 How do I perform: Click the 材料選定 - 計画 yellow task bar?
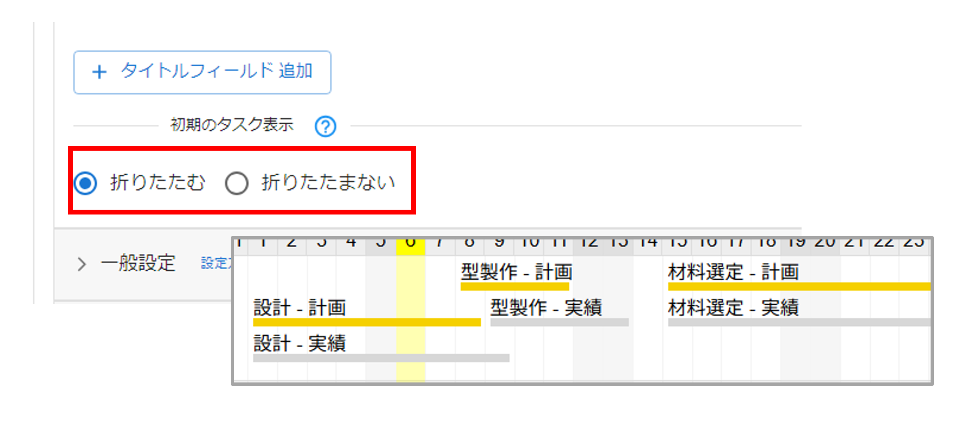click(x=799, y=286)
